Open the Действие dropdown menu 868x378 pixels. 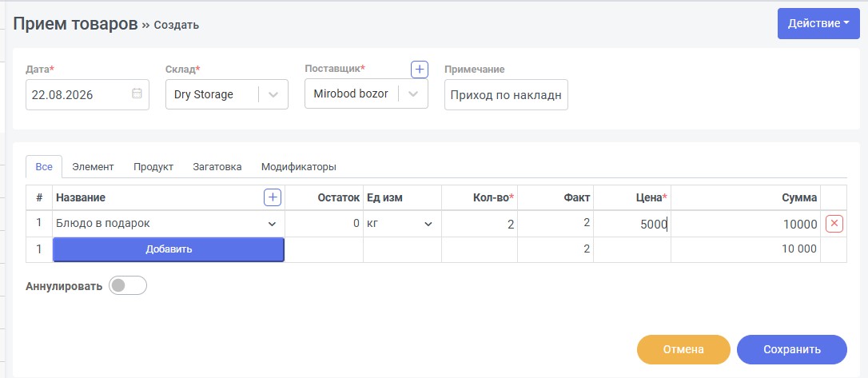click(818, 23)
